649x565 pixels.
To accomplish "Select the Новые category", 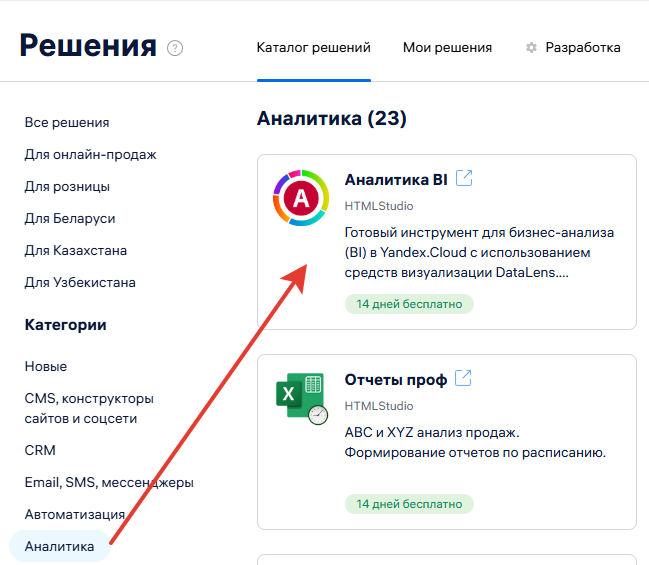I will pyautogui.click(x=46, y=366).
